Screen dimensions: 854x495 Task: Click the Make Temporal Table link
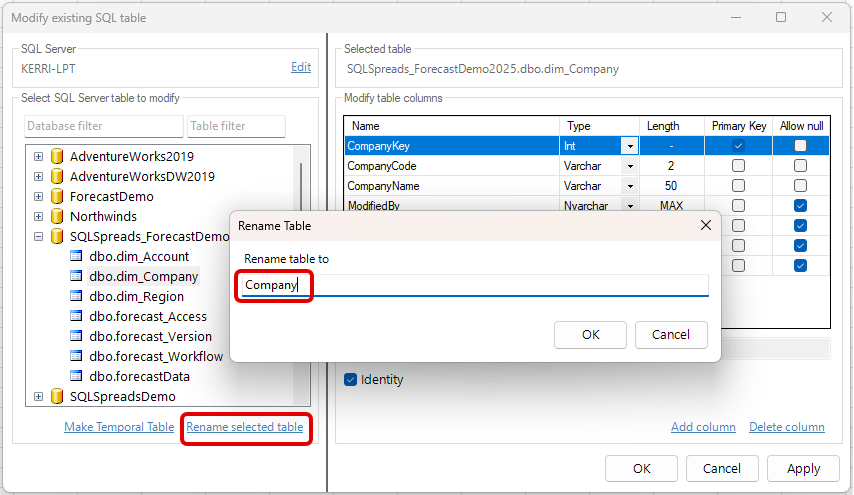pyautogui.click(x=119, y=427)
